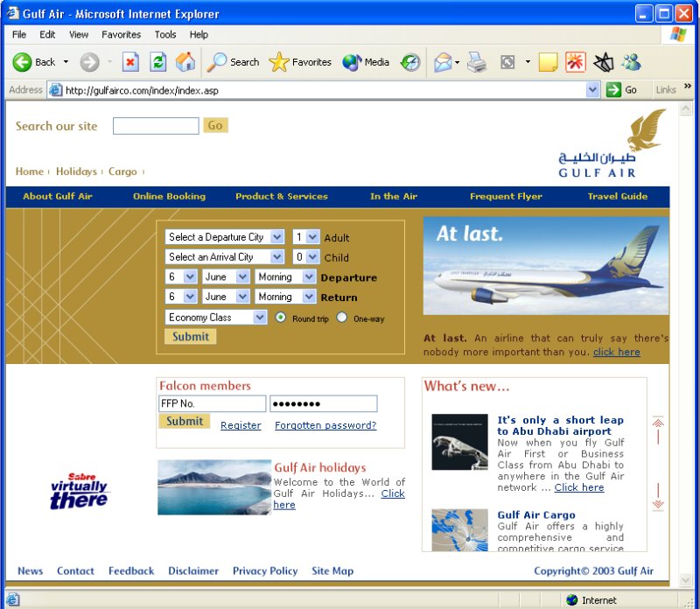Viewport: 700px width, 609px height.
Task: Click the Mail envelope icon
Action: click(443, 62)
